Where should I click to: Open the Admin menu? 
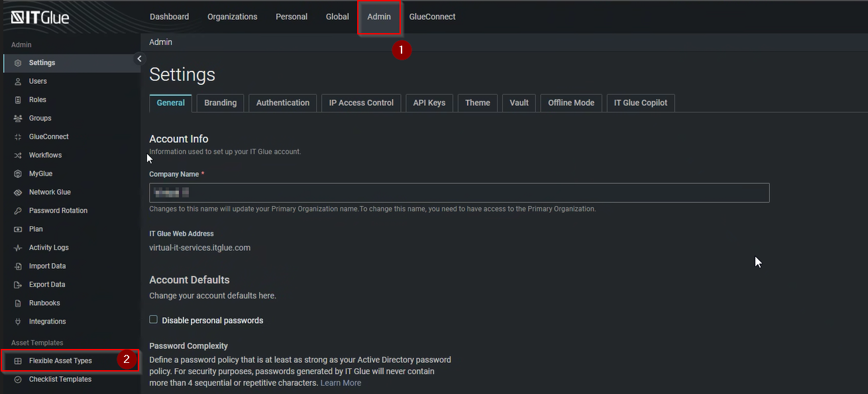[379, 17]
